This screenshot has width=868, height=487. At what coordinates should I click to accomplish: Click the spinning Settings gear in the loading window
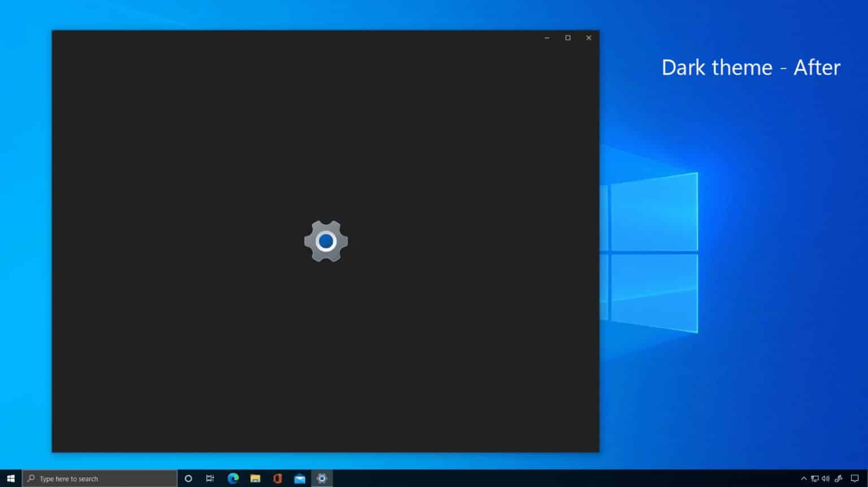point(325,241)
